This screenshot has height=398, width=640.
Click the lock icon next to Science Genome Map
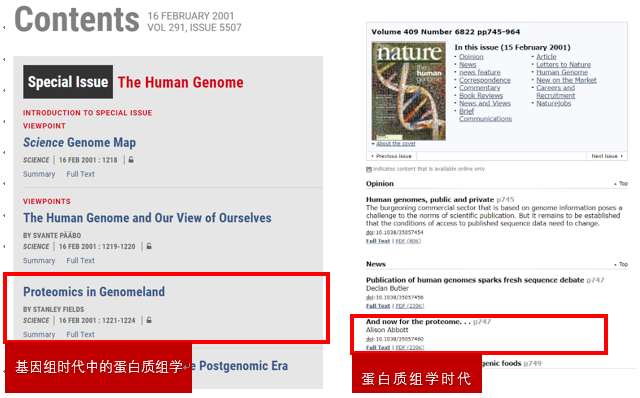click(x=131, y=160)
